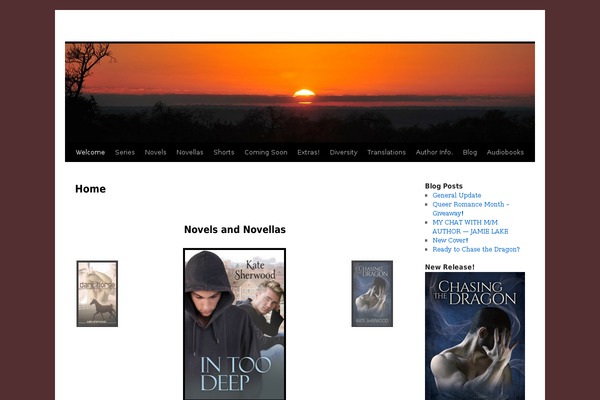600x400 pixels.
Task: Click the New Release! sidebar heading
Action: (450, 267)
